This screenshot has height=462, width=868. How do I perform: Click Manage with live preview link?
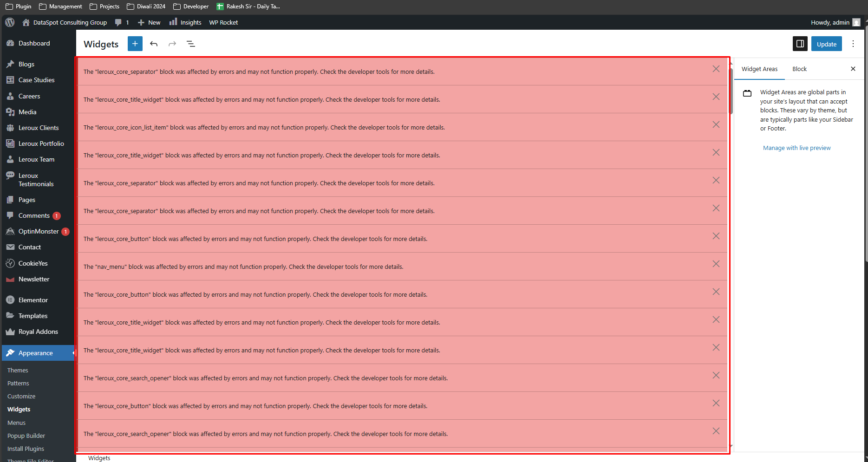point(797,148)
